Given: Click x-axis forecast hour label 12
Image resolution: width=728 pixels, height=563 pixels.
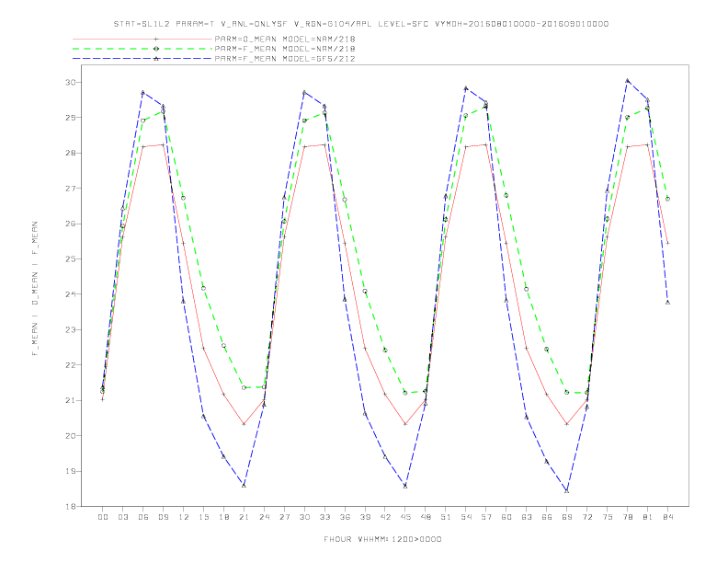Looking at the screenshot, I should pyautogui.click(x=184, y=517).
